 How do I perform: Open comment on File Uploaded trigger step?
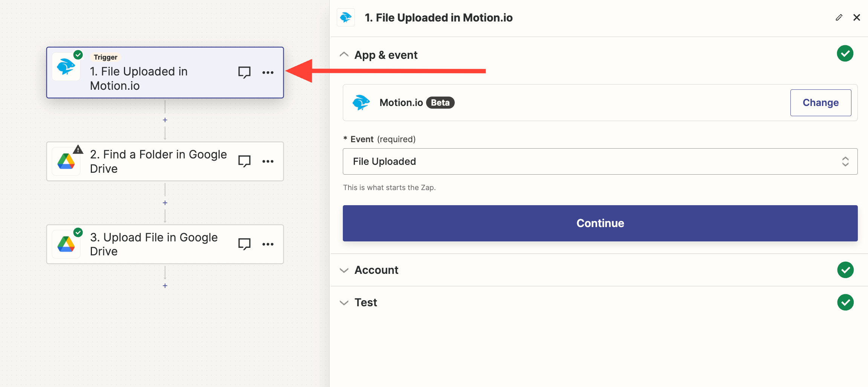point(244,72)
